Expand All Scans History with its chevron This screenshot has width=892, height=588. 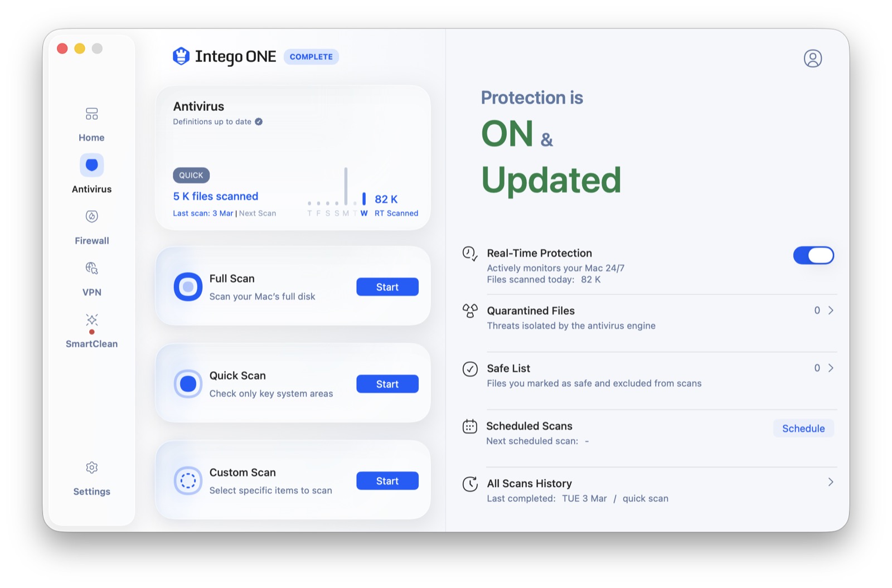831,482
